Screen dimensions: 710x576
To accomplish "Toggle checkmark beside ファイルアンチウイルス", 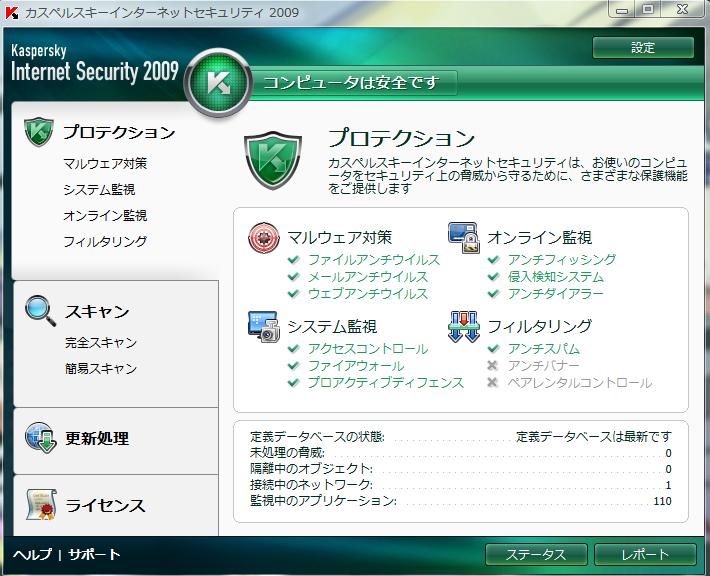I will click(x=293, y=259).
